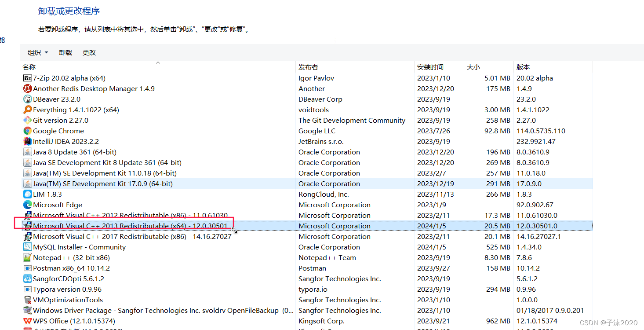Click version 232.9921.47
Screen dimensions: 644x330
[x=536, y=141]
